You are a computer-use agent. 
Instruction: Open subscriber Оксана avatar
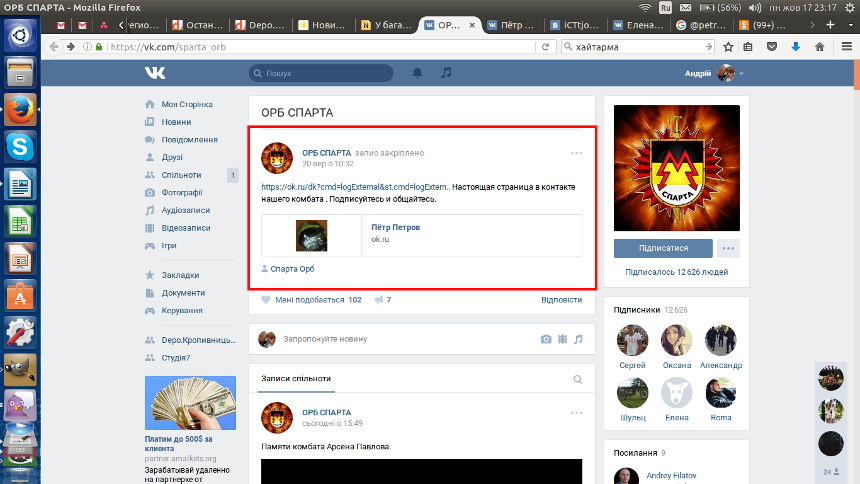click(676, 340)
